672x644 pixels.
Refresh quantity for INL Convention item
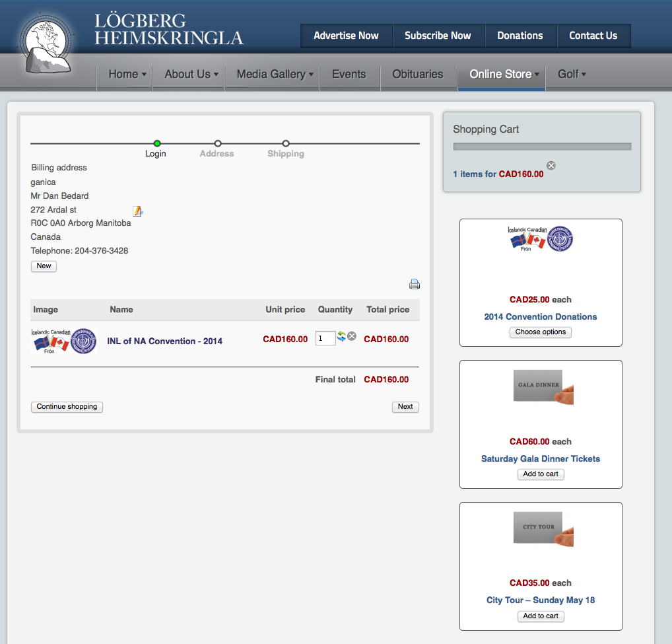341,336
